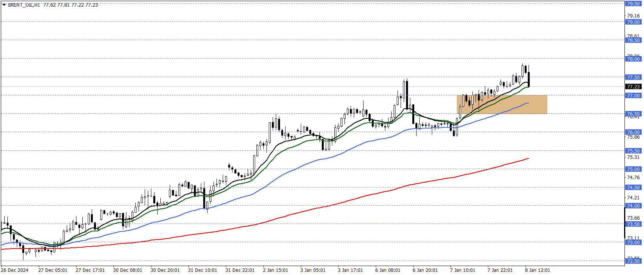
Task: Click the 3 Jan 17:01 time label
Action: point(350,270)
